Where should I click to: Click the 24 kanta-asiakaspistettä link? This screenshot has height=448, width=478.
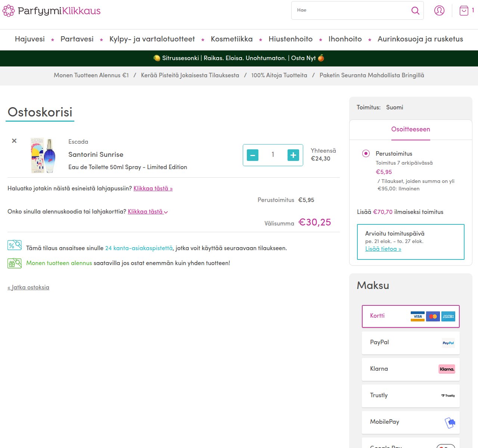(x=139, y=248)
